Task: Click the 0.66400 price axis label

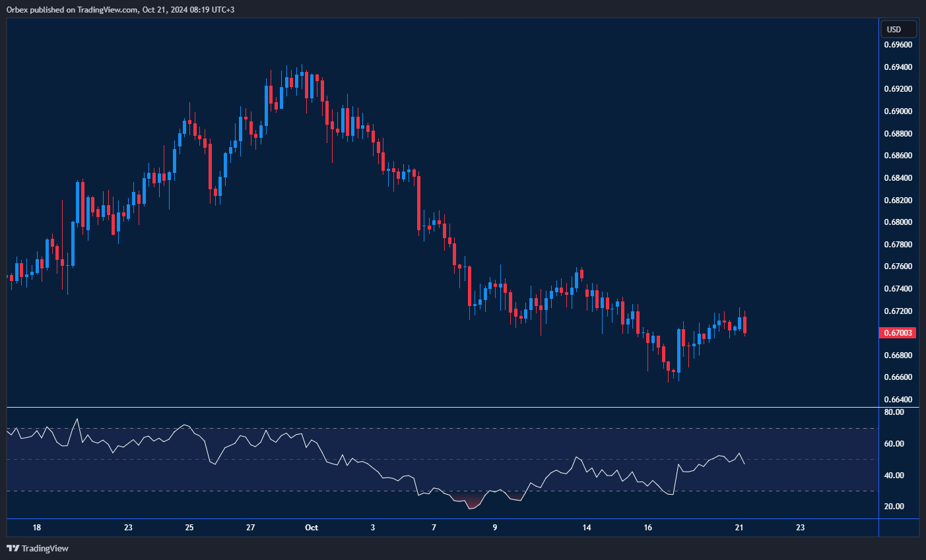Action: click(898, 400)
